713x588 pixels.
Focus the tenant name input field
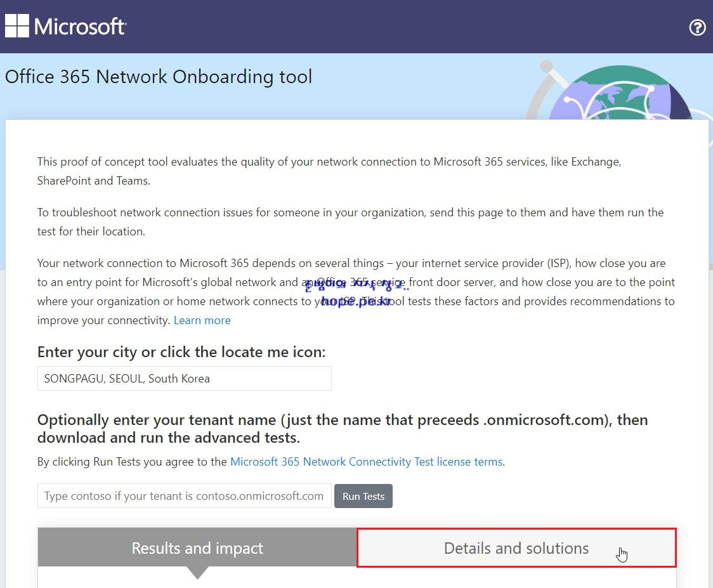[x=184, y=495]
